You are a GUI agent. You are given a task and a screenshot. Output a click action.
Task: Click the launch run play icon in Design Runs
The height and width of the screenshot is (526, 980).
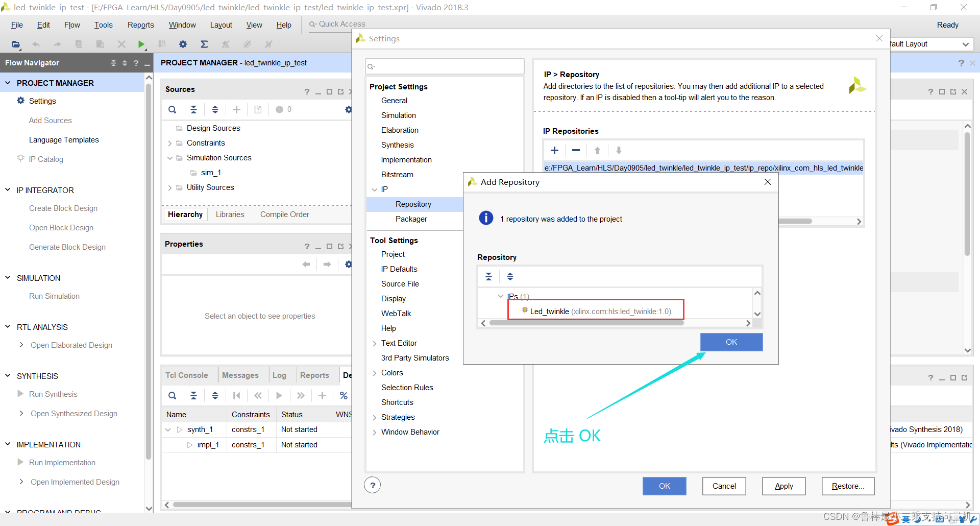(x=279, y=395)
